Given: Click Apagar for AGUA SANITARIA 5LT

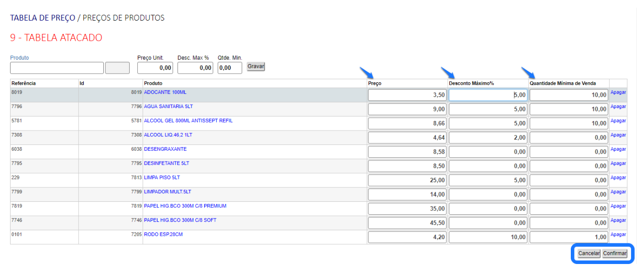Looking at the screenshot, I should tap(618, 107).
